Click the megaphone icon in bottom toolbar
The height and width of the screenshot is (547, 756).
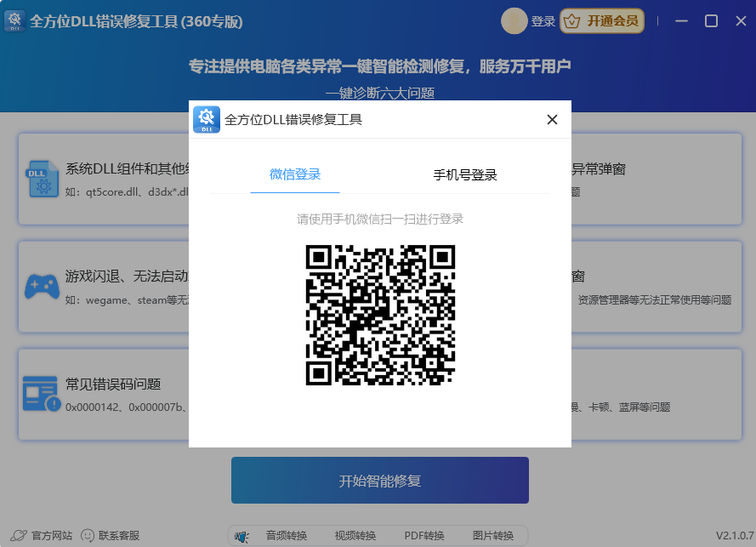point(242,536)
